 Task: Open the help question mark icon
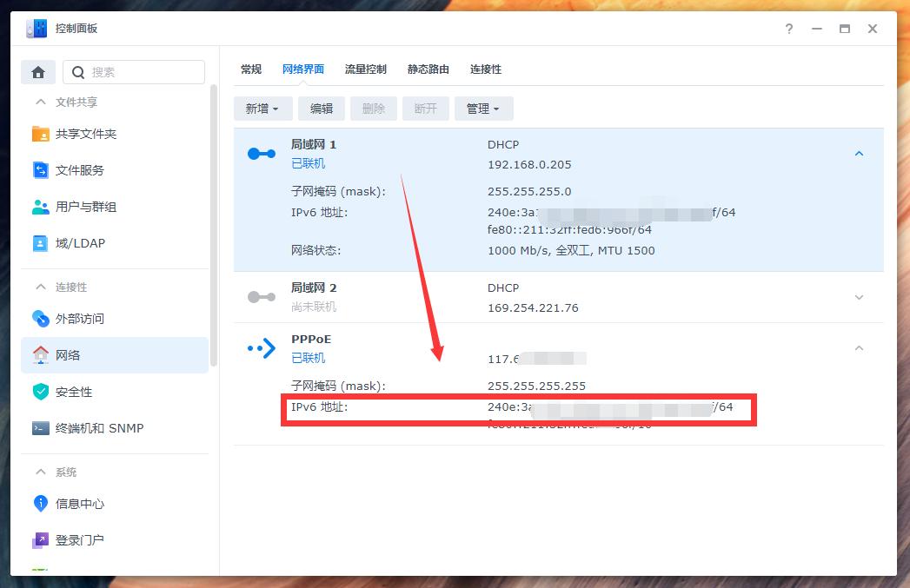tap(788, 29)
